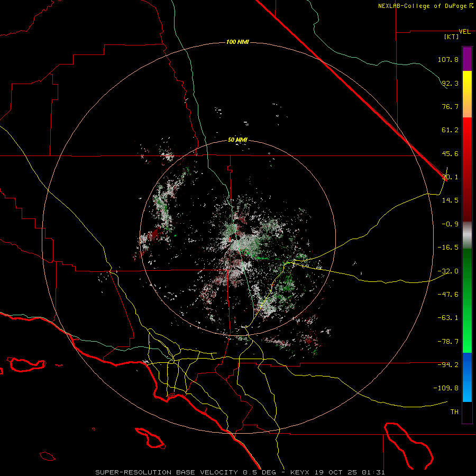This screenshot has width=476, height=476.
Task: Select the -78.7 legend value
Action: click(x=448, y=342)
